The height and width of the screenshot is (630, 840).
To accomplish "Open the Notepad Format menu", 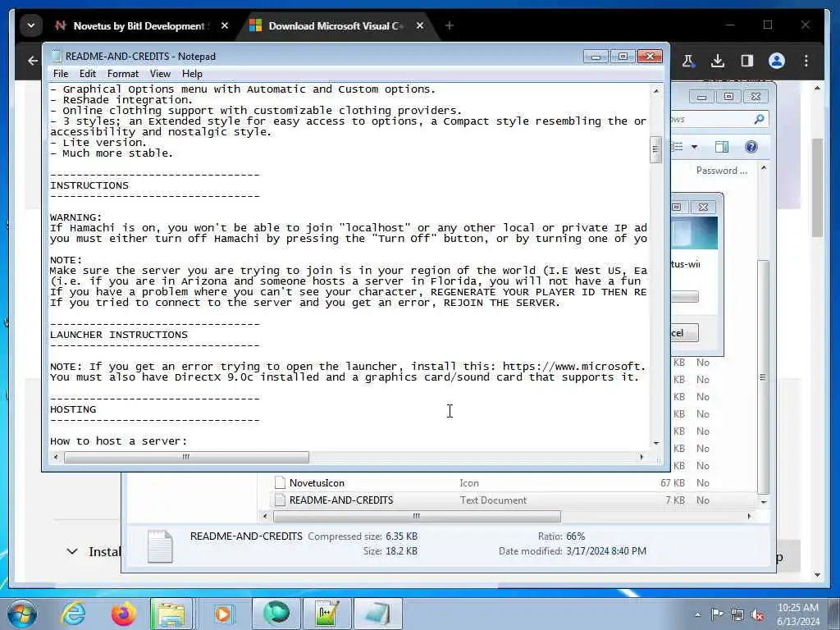I will pyautogui.click(x=123, y=74).
